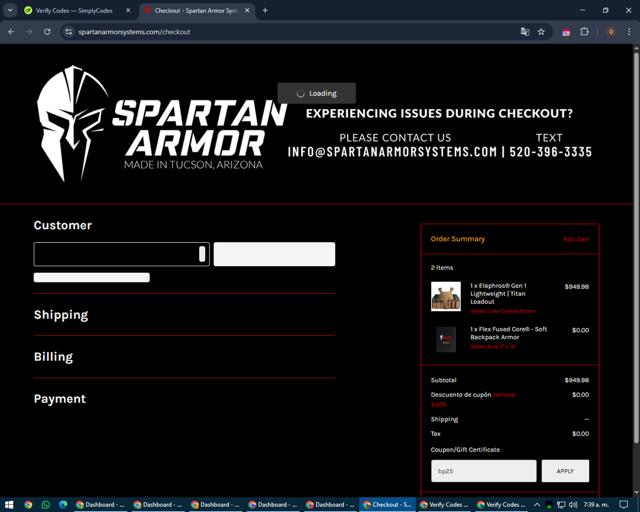Remove the applied coupon discount
The width and height of the screenshot is (640, 512).
(504, 395)
